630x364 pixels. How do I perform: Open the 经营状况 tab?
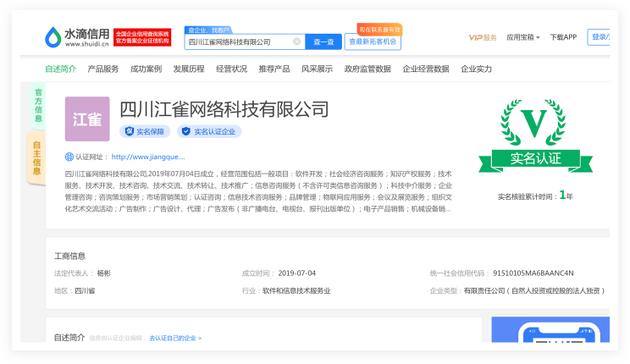point(231,69)
